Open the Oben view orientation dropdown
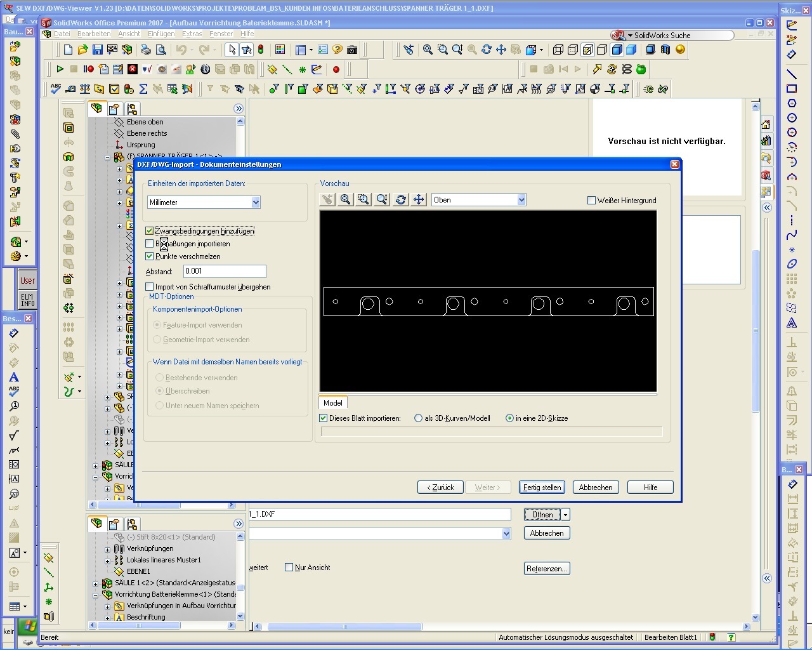The image size is (812, 650). tap(521, 200)
